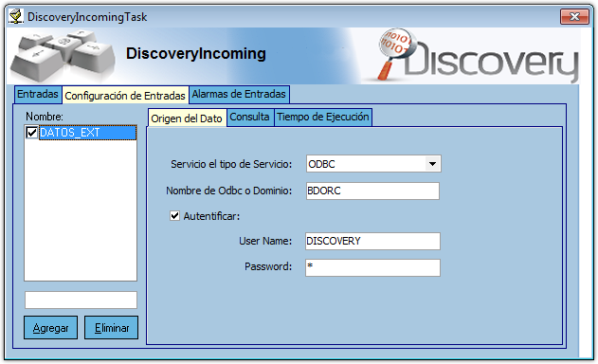
Task: Click the empty name field above Agregar
Action: pyautogui.click(x=81, y=300)
